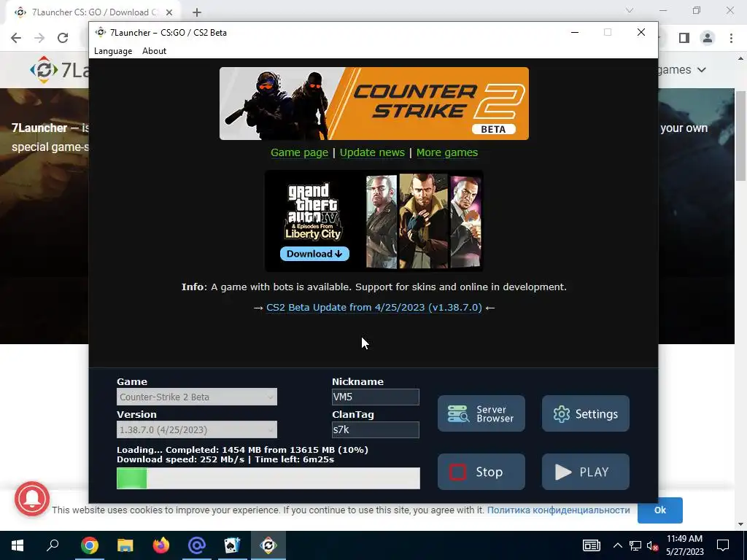The width and height of the screenshot is (747, 560).
Task: Click the Nickname field containing VM5
Action: point(376,397)
